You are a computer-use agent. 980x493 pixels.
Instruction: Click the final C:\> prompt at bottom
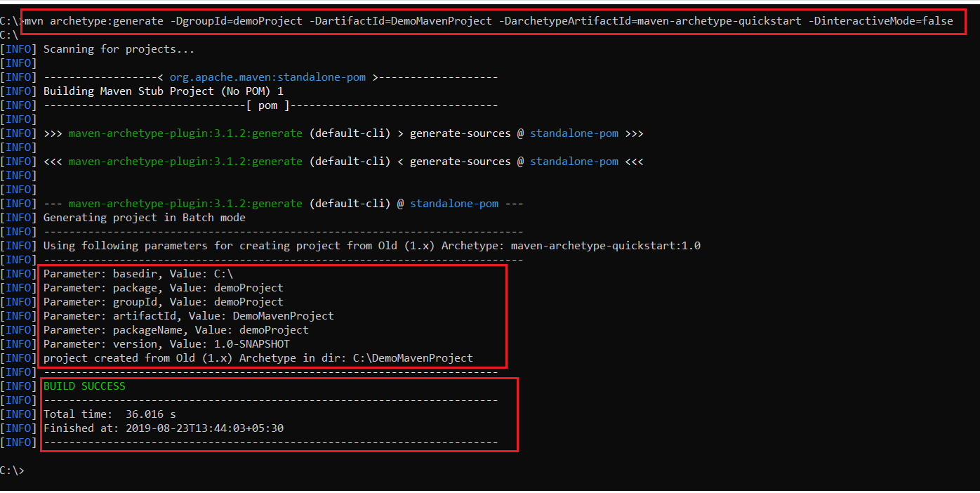(x=12, y=471)
